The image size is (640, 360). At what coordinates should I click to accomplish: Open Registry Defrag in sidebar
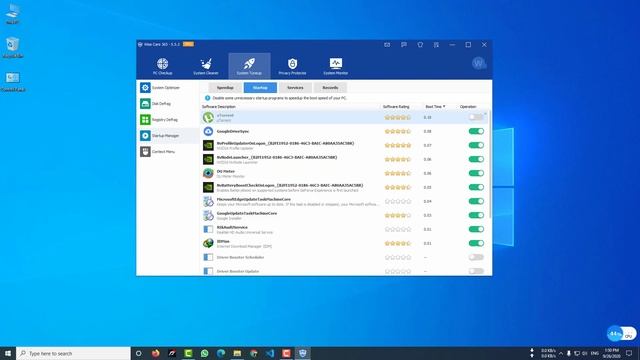(x=168, y=120)
